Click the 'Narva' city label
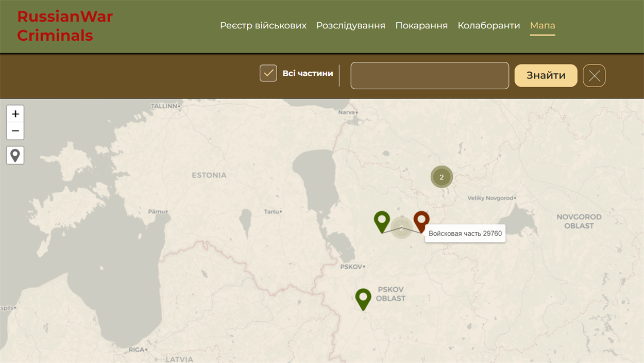 coord(347,112)
